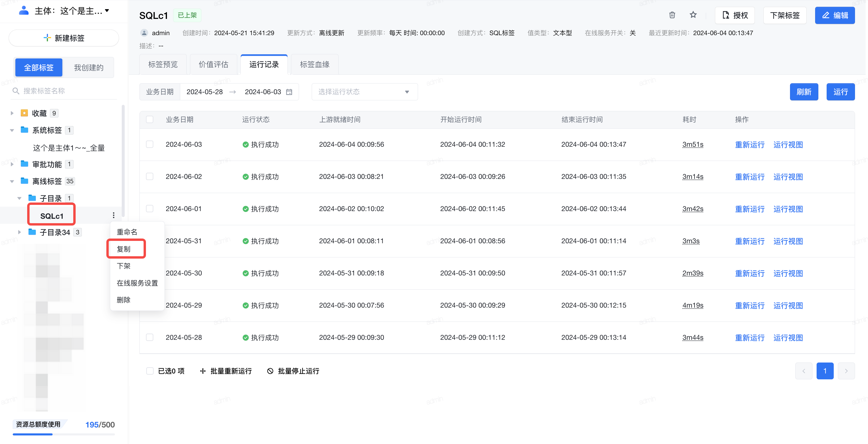Image resolution: width=868 pixels, height=444 pixels.
Task: Expand the 审批功能 tree node
Action: coord(12,164)
